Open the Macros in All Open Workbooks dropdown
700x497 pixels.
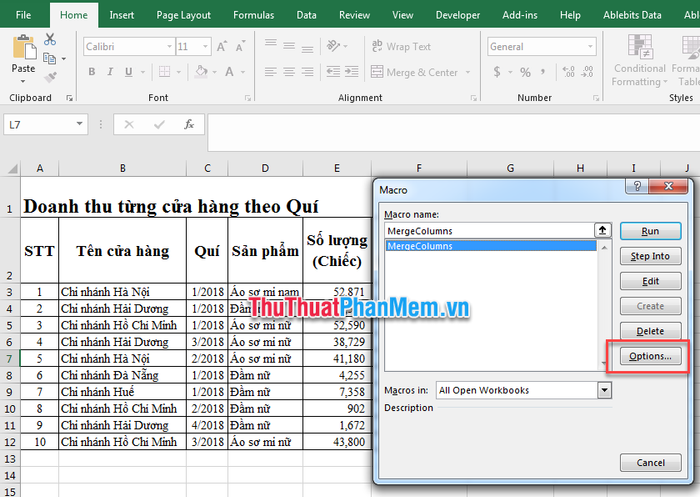point(604,390)
